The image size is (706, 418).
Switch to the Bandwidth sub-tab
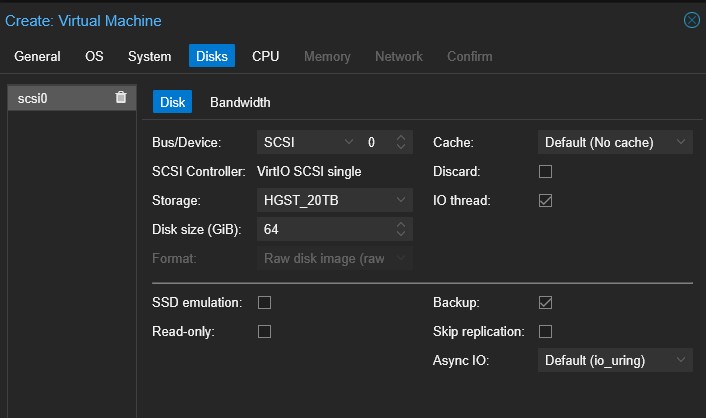(x=240, y=102)
